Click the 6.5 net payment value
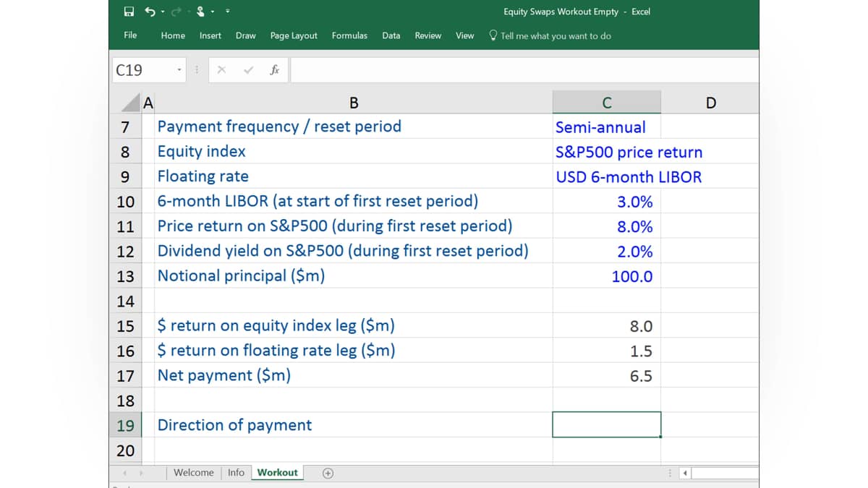The width and height of the screenshot is (868, 488). pos(606,376)
